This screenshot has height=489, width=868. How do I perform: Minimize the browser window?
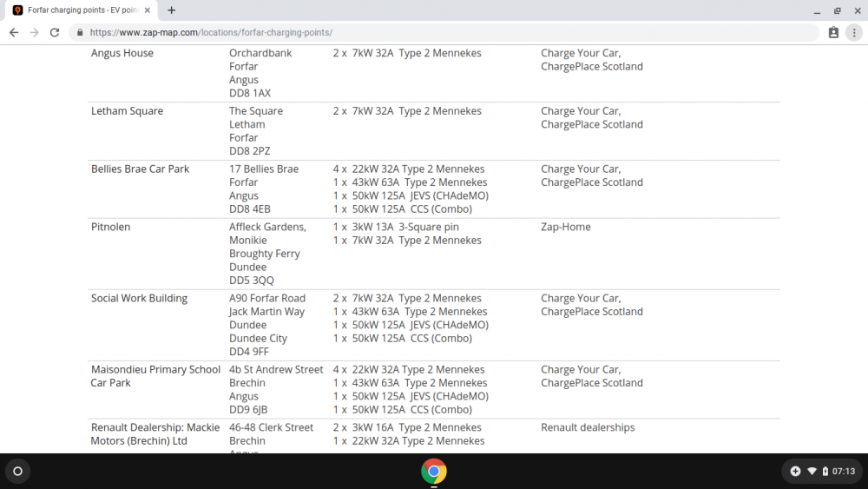[817, 10]
